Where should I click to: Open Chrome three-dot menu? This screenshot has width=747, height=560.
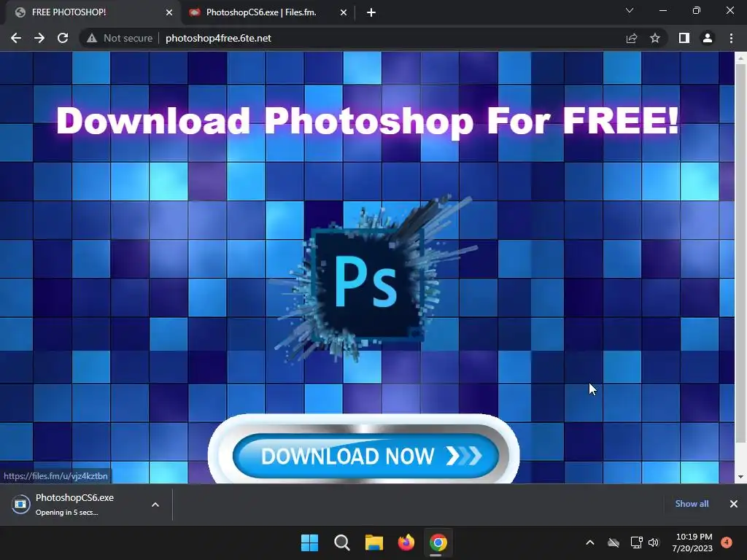[x=731, y=38]
